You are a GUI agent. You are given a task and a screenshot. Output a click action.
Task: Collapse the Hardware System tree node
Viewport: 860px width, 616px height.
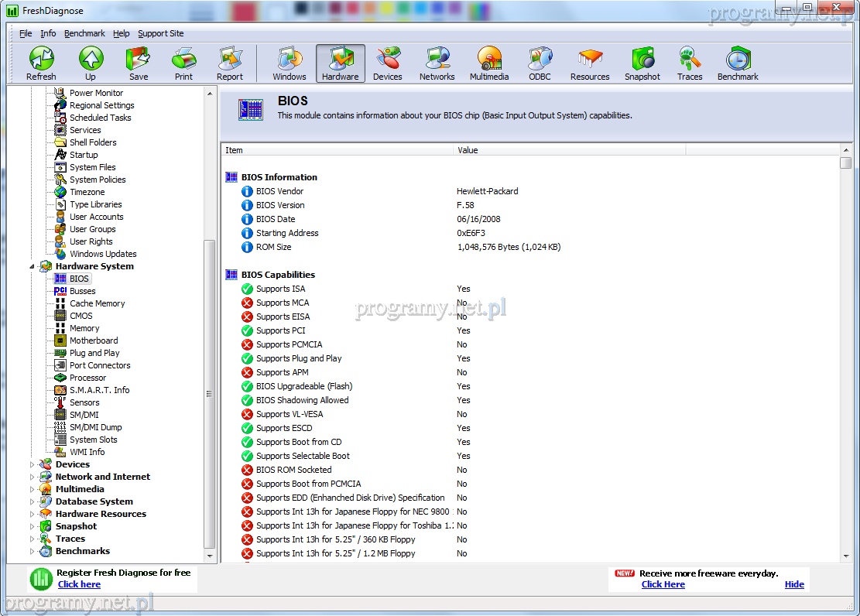pyautogui.click(x=33, y=266)
